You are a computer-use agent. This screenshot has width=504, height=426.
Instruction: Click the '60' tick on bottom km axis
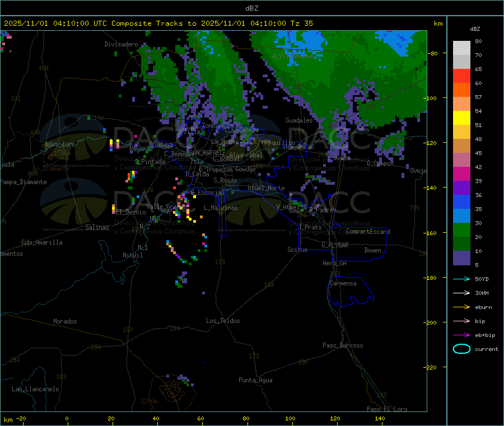click(x=200, y=418)
